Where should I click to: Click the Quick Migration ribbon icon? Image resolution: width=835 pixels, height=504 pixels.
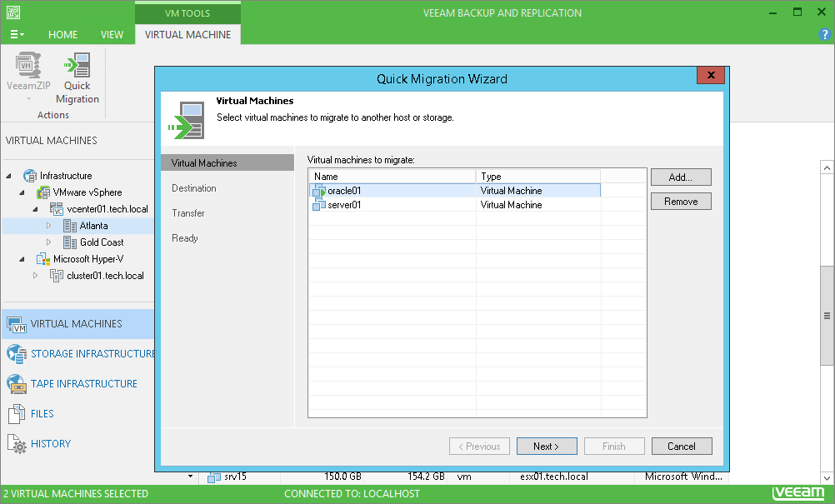[x=77, y=67]
